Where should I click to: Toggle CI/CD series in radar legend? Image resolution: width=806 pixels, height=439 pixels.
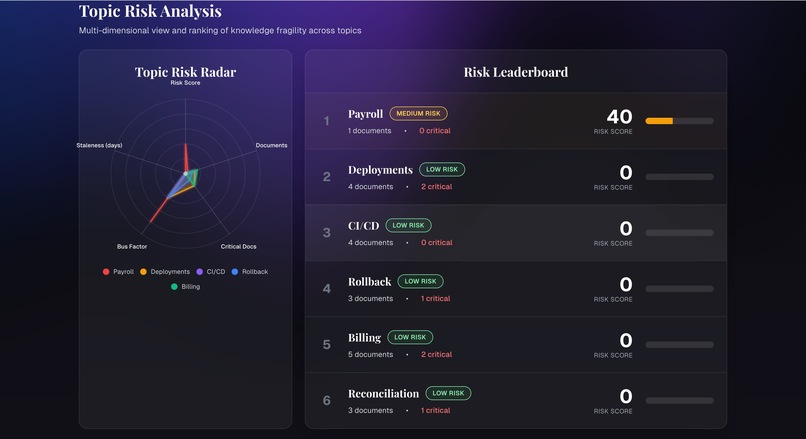point(211,271)
